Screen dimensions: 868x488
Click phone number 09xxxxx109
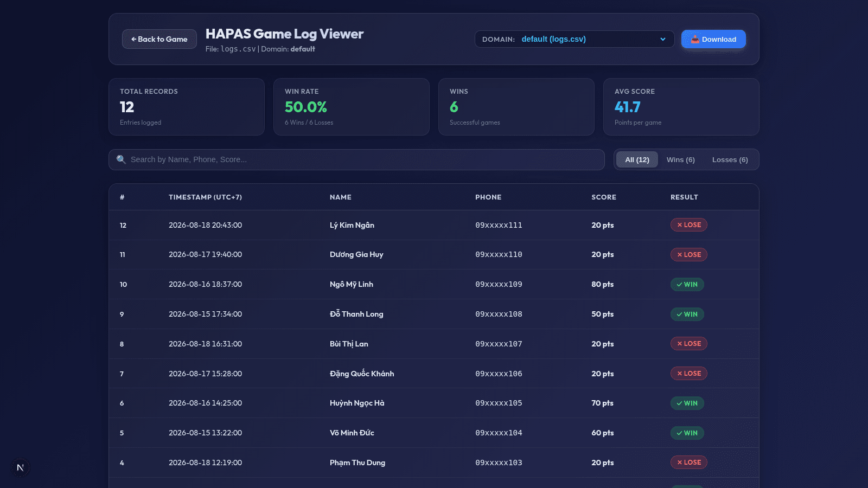tap(499, 284)
